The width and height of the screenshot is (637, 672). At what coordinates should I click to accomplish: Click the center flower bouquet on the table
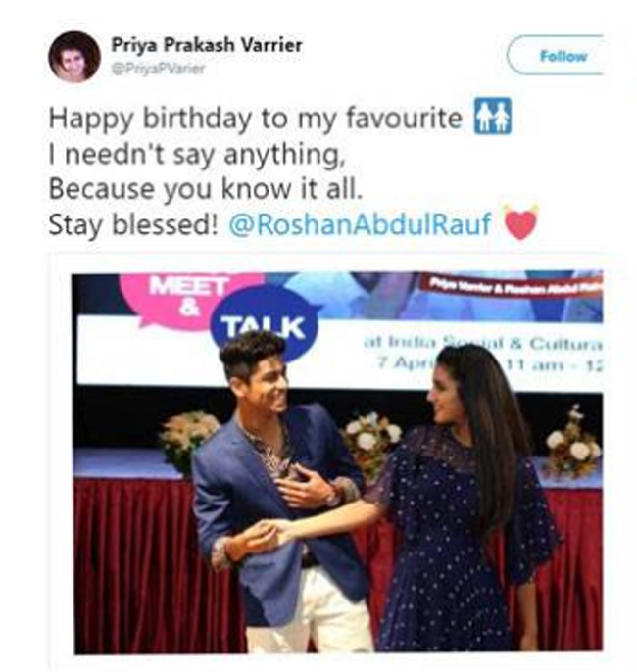click(370, 442)
